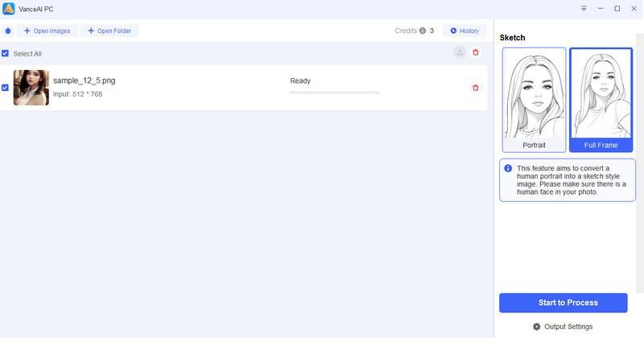Screen dimensions: 644x338
Task: Click the export all icon in header
Action: click(x=460, y=52)
